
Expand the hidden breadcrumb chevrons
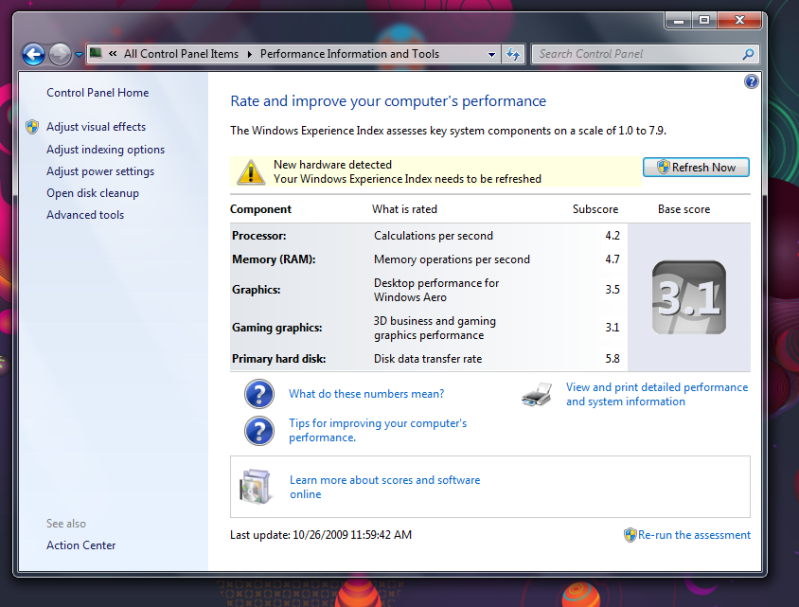[x=113, y=54]
